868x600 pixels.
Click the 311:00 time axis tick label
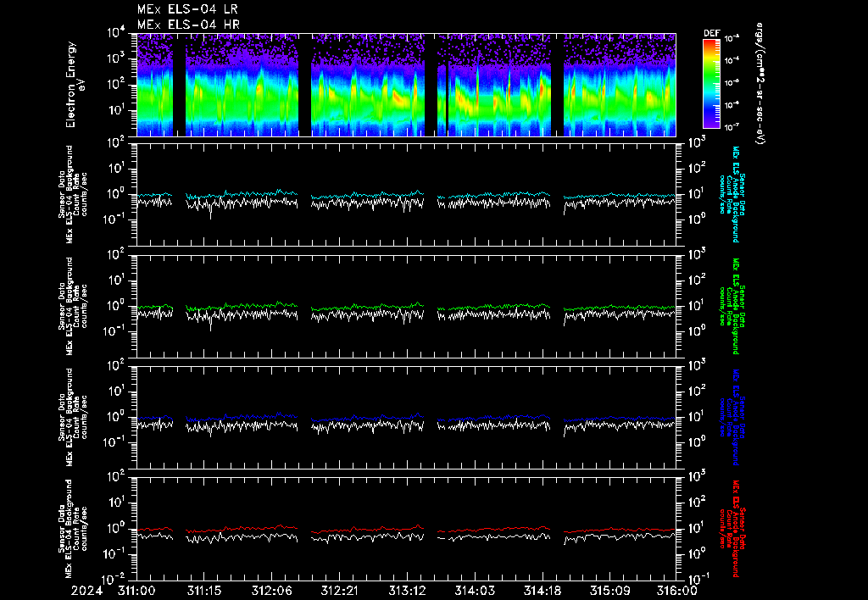coord(136,589)
